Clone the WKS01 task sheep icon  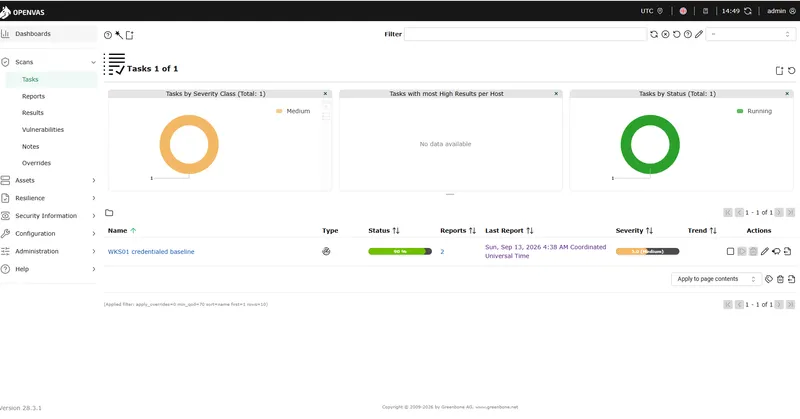[776, 251]
